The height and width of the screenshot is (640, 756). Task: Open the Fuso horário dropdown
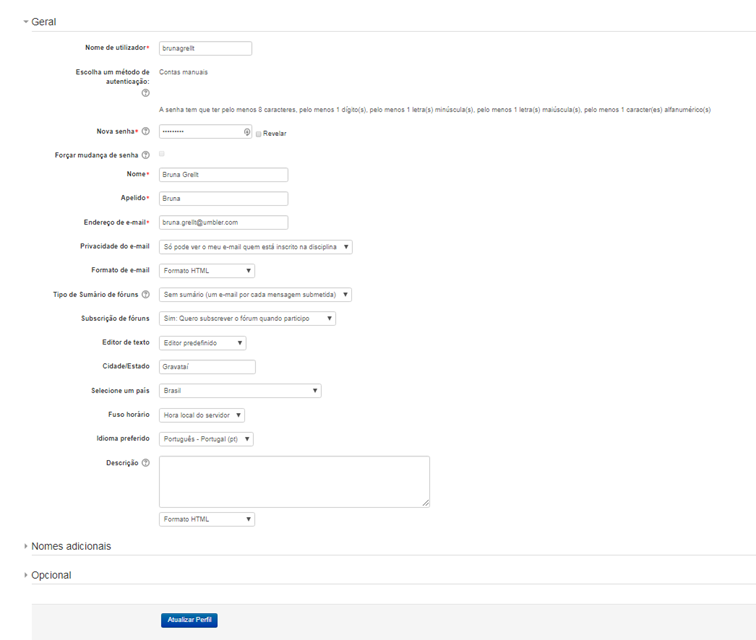(x=202, y=415)
